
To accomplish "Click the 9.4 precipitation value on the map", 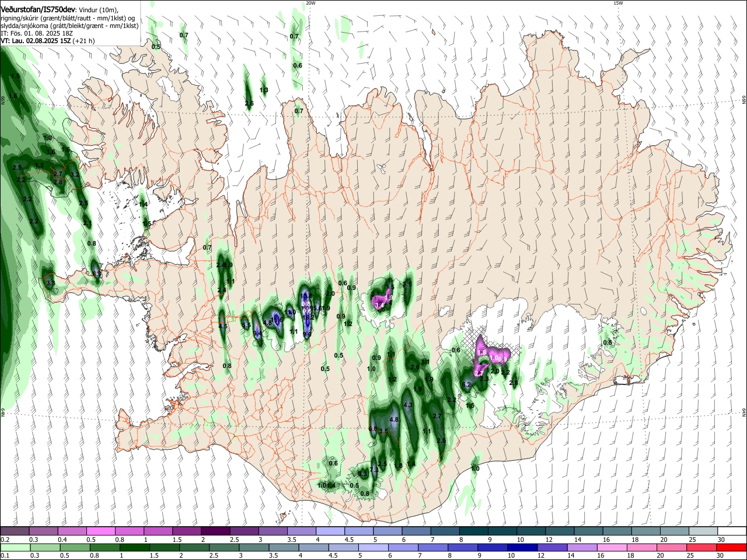I will (257, 334).
